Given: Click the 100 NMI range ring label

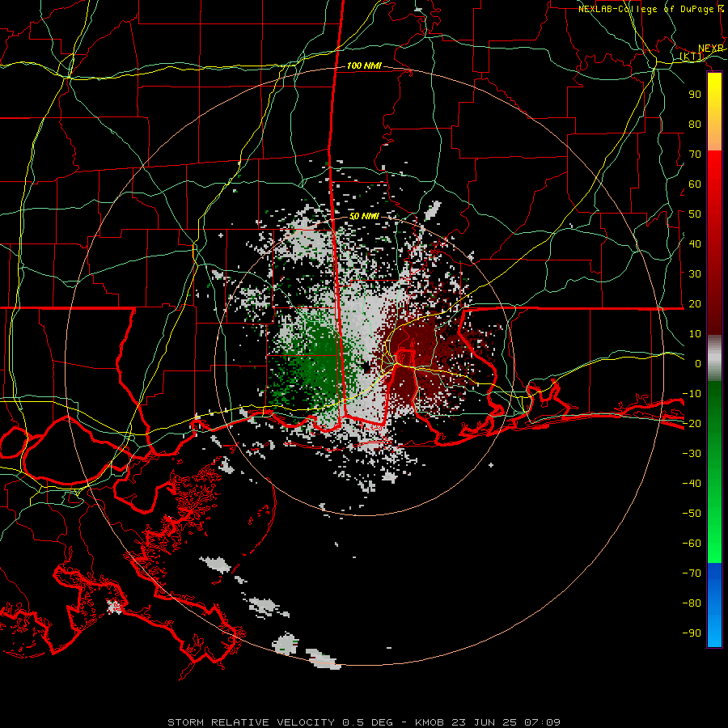Looking at the screenshot, I should click(x=364, y=66).
